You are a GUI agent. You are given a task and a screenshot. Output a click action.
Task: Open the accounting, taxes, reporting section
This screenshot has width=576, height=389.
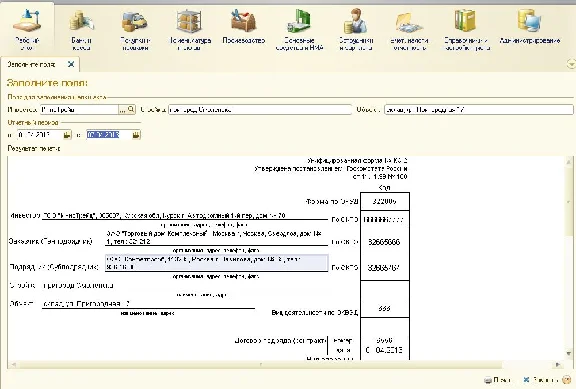(x=409, y=29)
